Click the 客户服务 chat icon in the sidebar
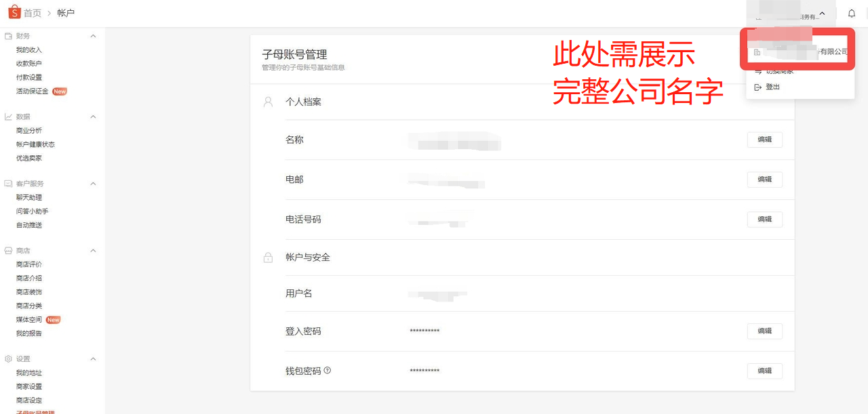 (9, 184)
